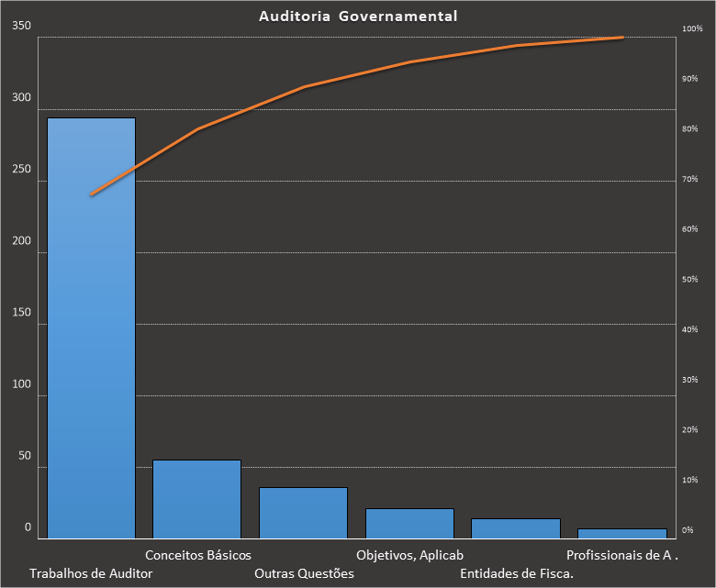The height and width of the screenshot is (588, 716).
Task: Select the Profissionais de A. category label
Action: pyautogui.click(x=621, y=555)
